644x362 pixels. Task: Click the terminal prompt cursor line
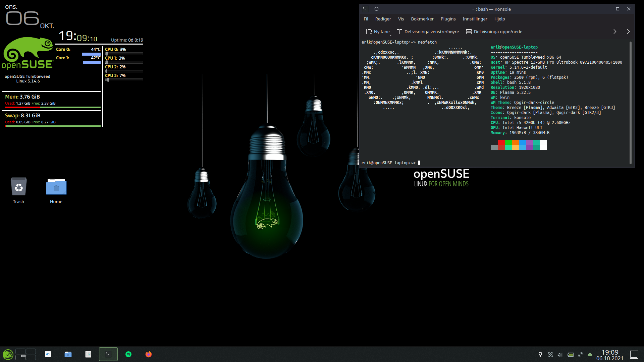click(391, 163)
